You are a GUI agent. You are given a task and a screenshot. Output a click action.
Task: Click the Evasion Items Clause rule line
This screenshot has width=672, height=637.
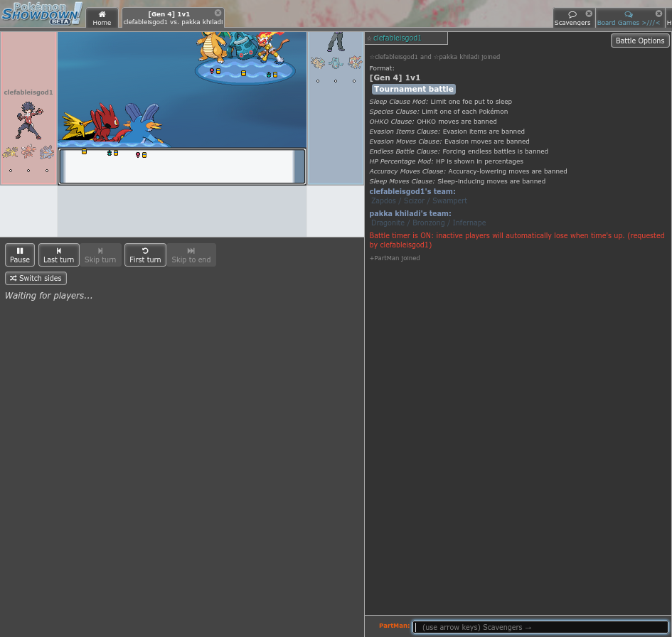click(447, 132)
